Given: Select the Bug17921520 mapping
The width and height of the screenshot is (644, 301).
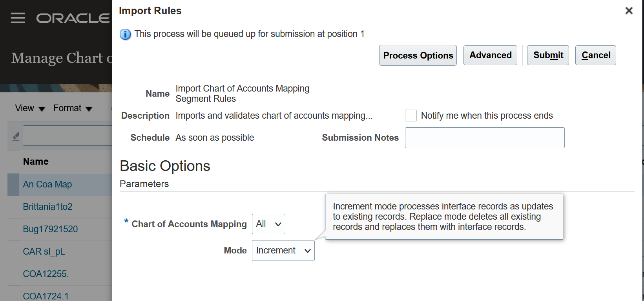Looking at the screenshot, I should click(x=50, y=229).
